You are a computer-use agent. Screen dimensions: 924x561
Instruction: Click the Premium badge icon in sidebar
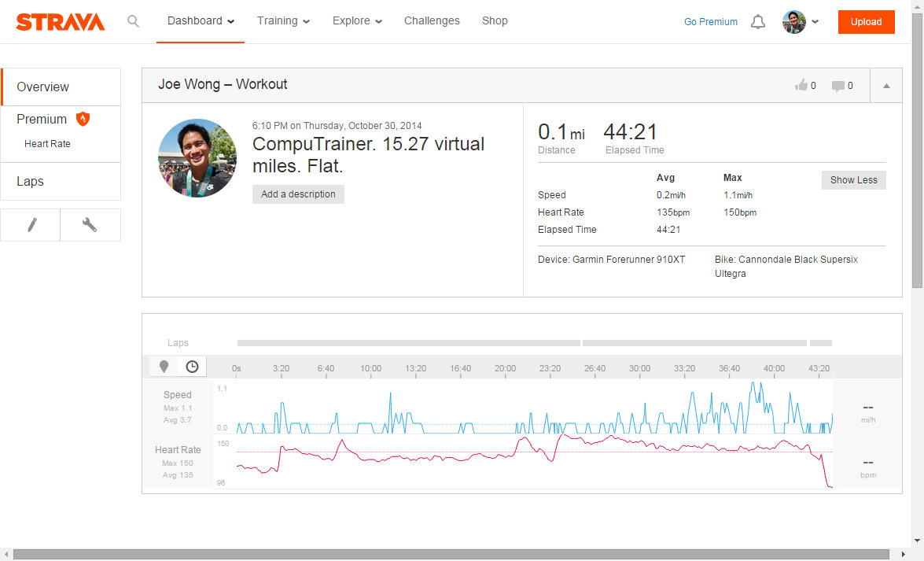[83, 120]
